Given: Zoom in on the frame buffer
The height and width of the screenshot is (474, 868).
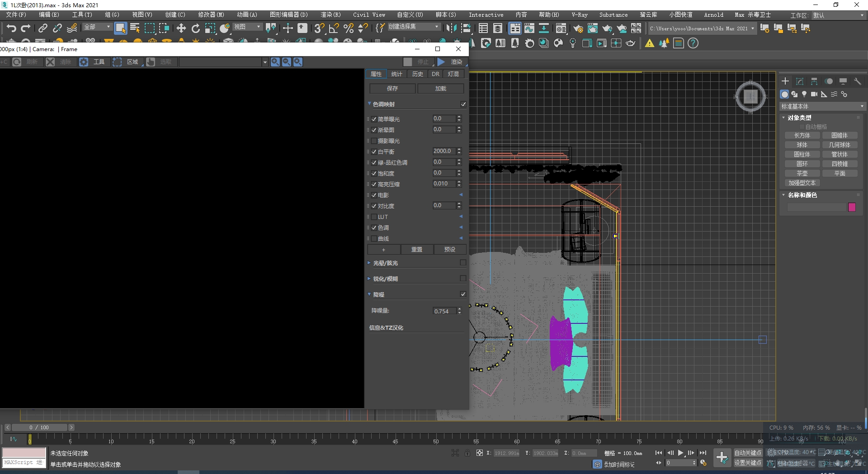Looking at the screenshot, I should 275,62.
